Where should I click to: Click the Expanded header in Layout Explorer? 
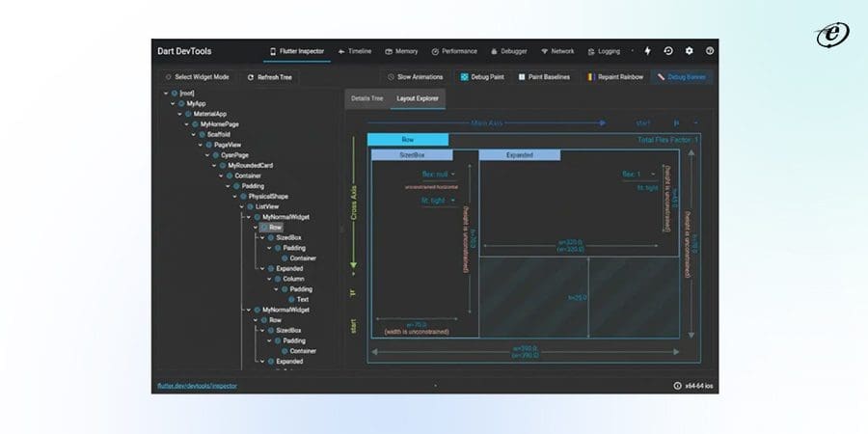(x=519, y=155)
